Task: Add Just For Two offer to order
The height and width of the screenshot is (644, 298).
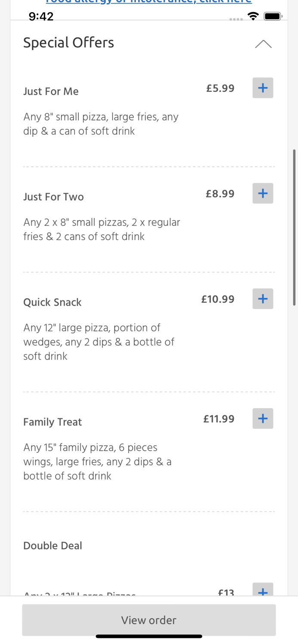Action: point(263,193)
